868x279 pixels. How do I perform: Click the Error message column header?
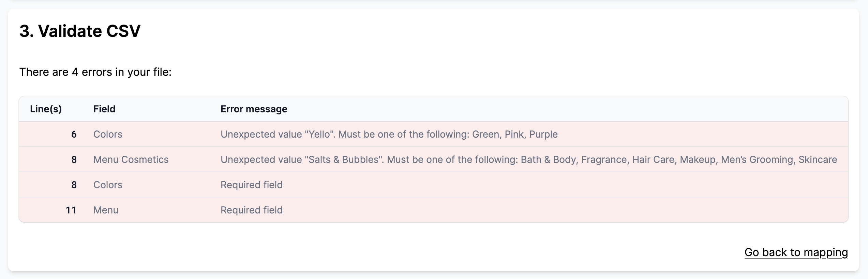point(254,109)
